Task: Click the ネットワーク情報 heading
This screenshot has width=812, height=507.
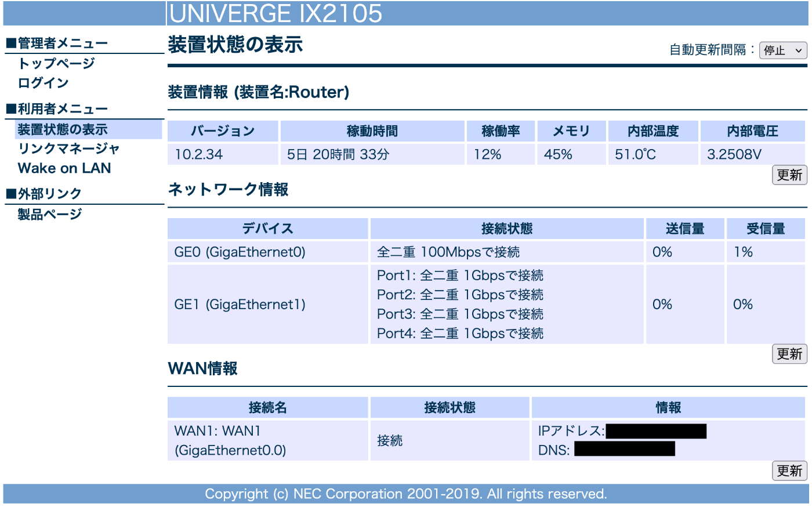Action: click(x=228, y=190)
